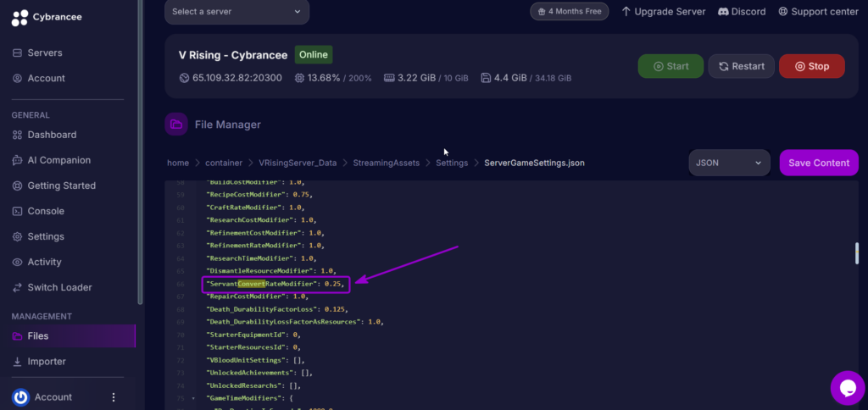The image size is (868, 410).
Task: Click the Upgrade Server link
Action: coord(664,12)
